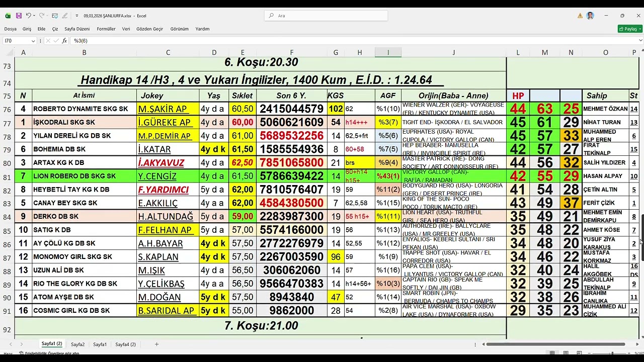The image size is (644, 362).
Task: Switch to the Sayfa2 sheet tab
Action: pyautogui.click(x=77, y=344)
